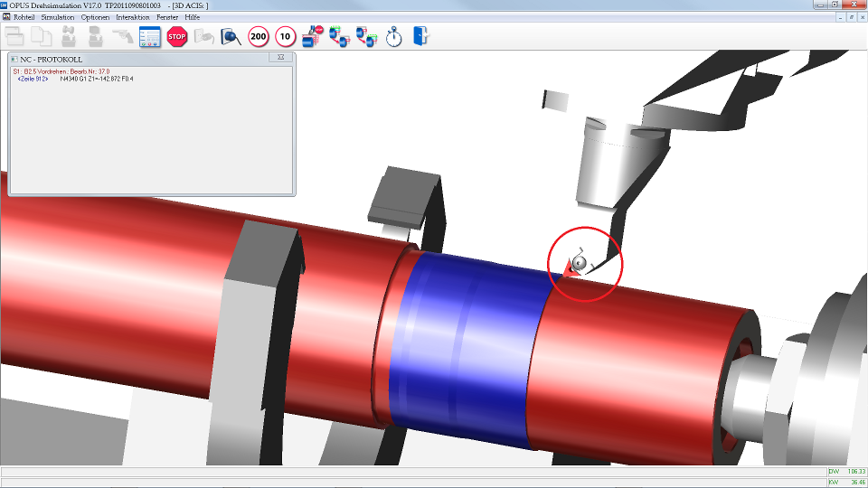Image resolution: width=868 pixels, height=488 pixels.
Task: Open the Hilfe menu
Action: [192, 17]
